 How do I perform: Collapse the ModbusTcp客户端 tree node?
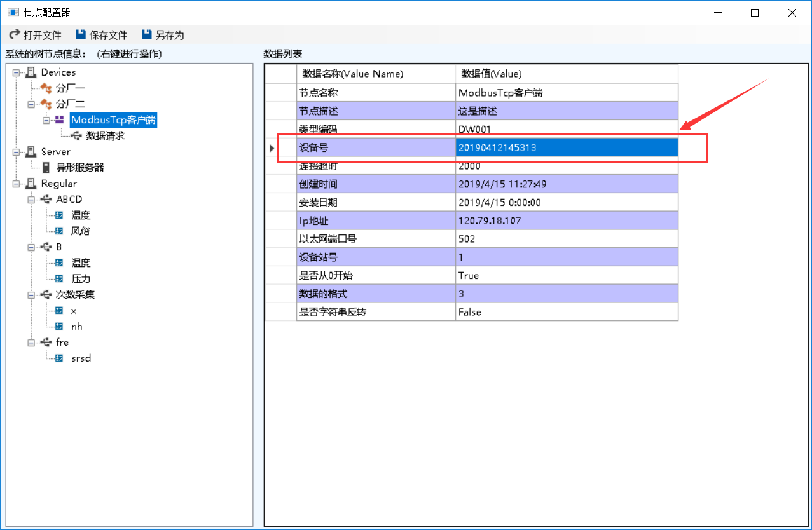point(46,120)
